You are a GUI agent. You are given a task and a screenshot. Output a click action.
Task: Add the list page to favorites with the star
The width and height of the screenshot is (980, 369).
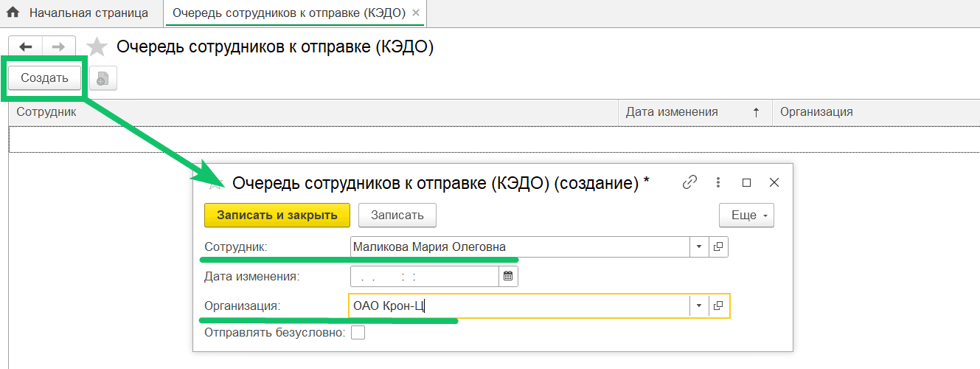(97, 47)
